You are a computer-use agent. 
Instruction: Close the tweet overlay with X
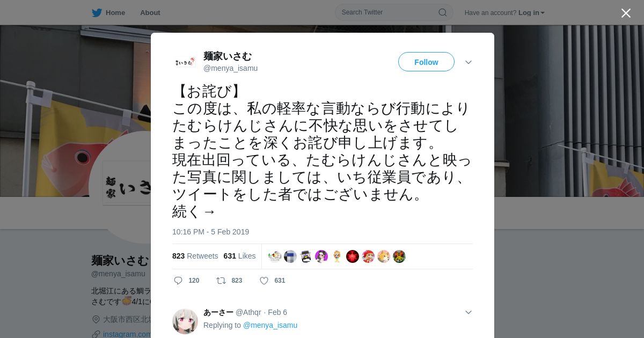[x=626, y=13]
